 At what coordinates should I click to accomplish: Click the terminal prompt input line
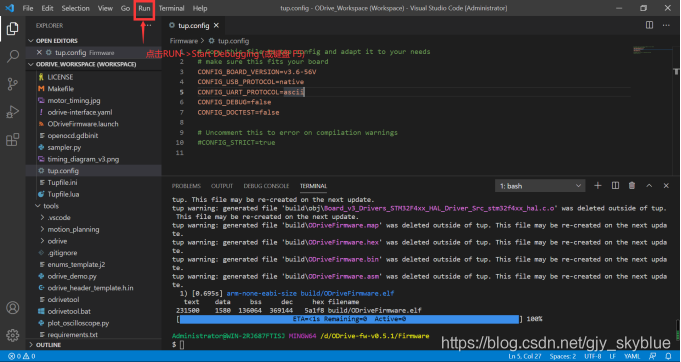click(x=182, y=345)
